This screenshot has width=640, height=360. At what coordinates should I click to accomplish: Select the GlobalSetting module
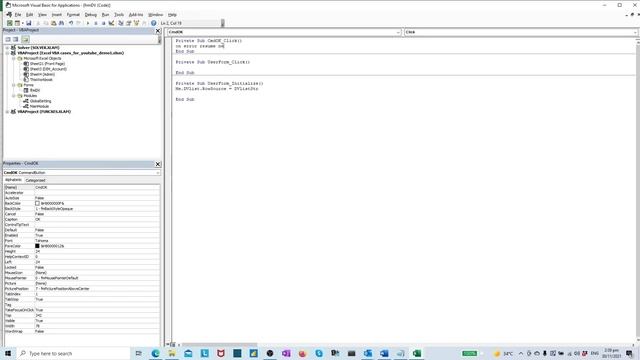coord(40,101)
